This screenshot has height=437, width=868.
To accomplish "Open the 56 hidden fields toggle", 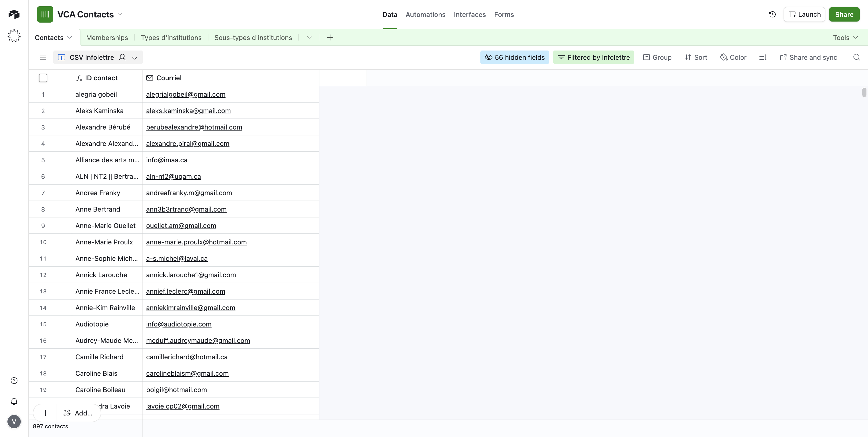I will click(514, 57).
